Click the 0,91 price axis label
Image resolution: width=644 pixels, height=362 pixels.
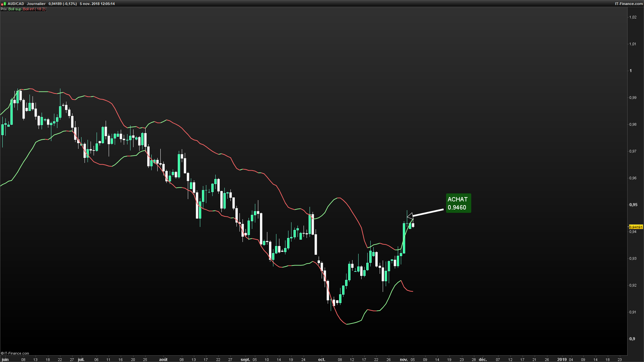click(x=633, y=312)
